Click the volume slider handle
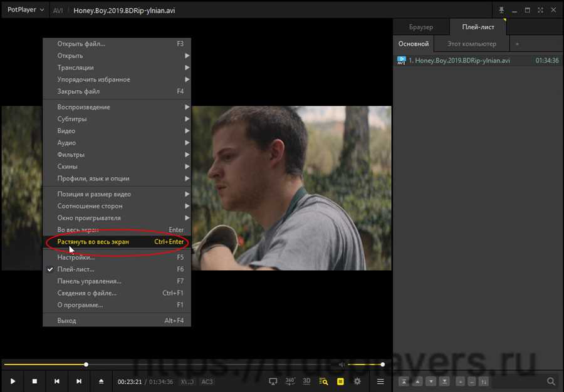564x392 pixels. click(383, 364)
